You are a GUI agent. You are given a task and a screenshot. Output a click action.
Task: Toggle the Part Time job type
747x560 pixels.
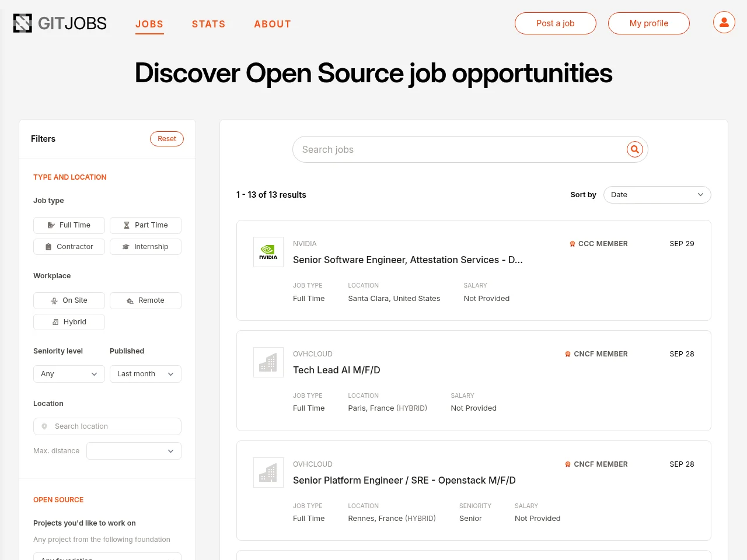tap(145, 225)
